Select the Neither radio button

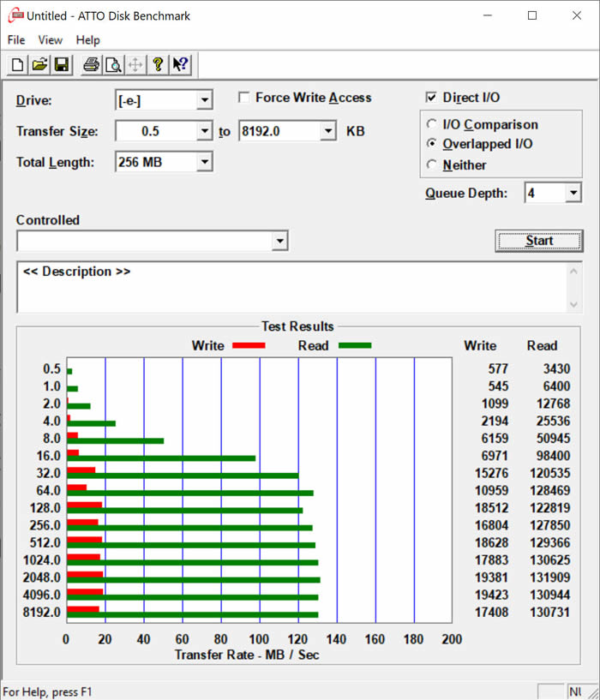pyautogui.click(x=431, y=165)
